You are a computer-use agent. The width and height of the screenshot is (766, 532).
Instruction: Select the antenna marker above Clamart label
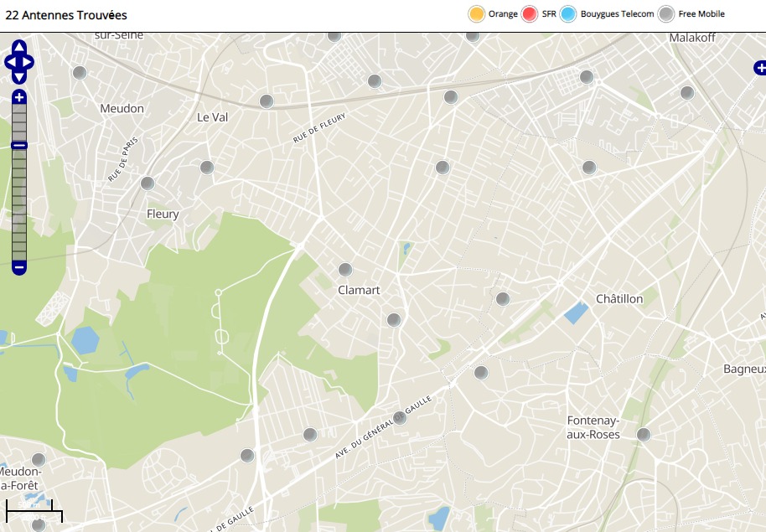[x=344, y=270]
